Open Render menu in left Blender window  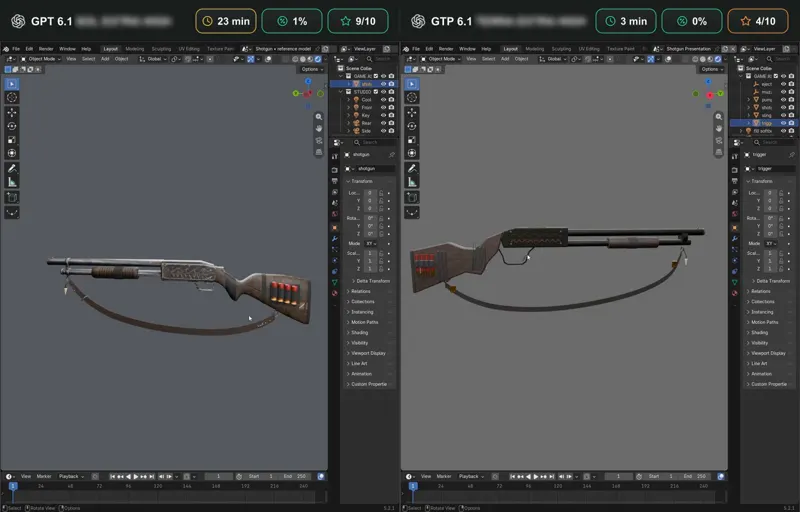(x=46, y=49)
